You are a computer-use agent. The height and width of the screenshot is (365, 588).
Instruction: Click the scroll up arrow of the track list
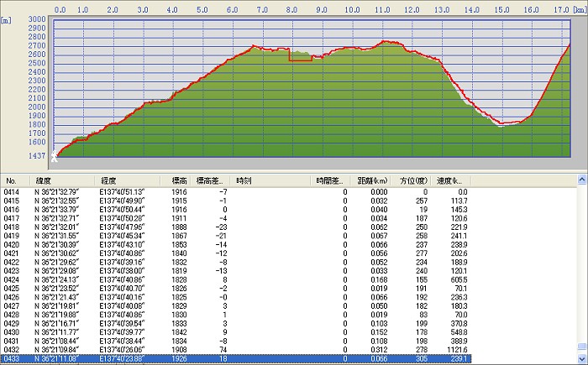581,180
